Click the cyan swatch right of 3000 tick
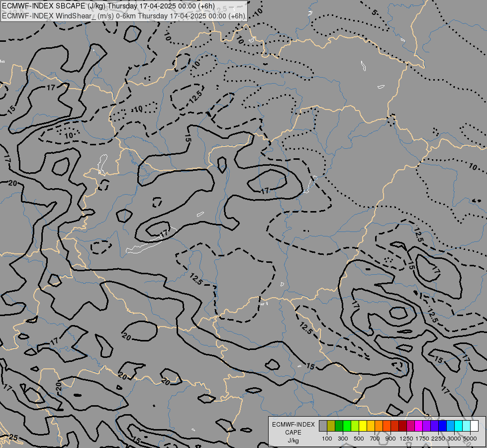This screenshot has height=448, width=487. coord(458,426)
